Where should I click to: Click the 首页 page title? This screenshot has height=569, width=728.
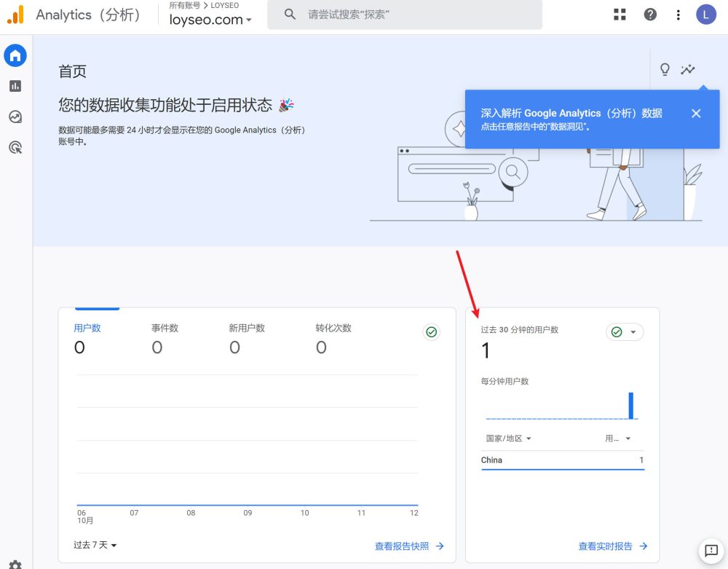click(x=72, y=71)
